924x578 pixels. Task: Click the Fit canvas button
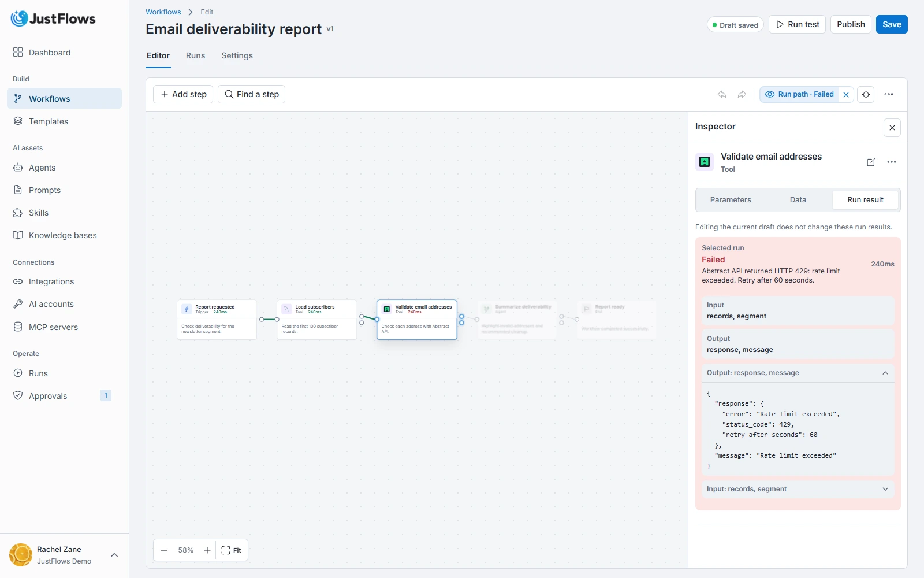tap(232, 550)
